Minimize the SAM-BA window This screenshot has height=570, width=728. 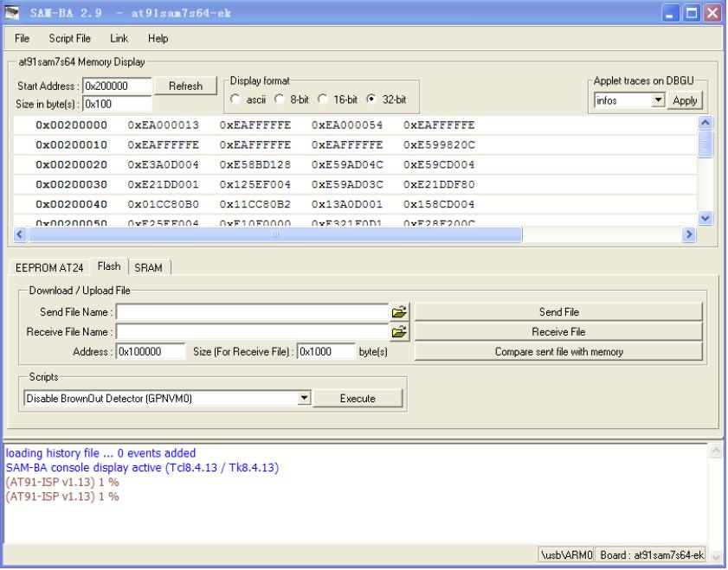669,13
